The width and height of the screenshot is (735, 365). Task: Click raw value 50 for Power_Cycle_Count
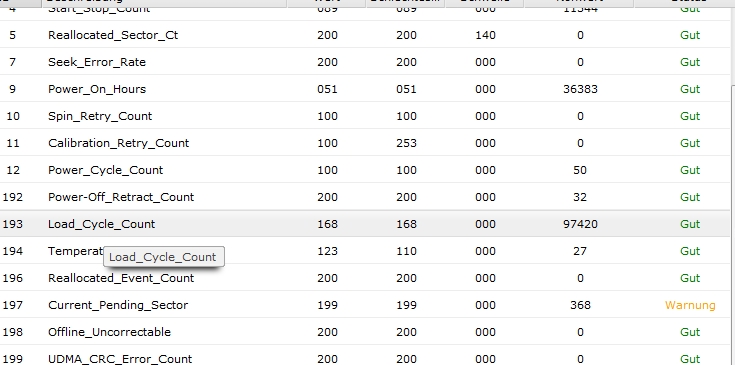pos(580,170)
